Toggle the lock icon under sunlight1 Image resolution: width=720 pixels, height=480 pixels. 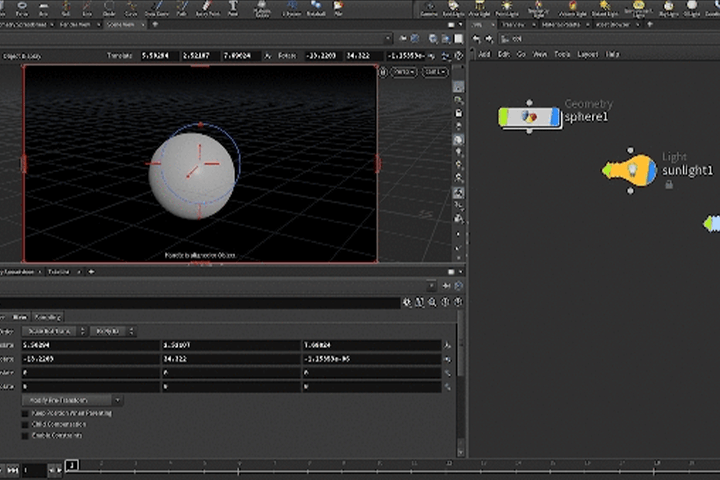669,185
